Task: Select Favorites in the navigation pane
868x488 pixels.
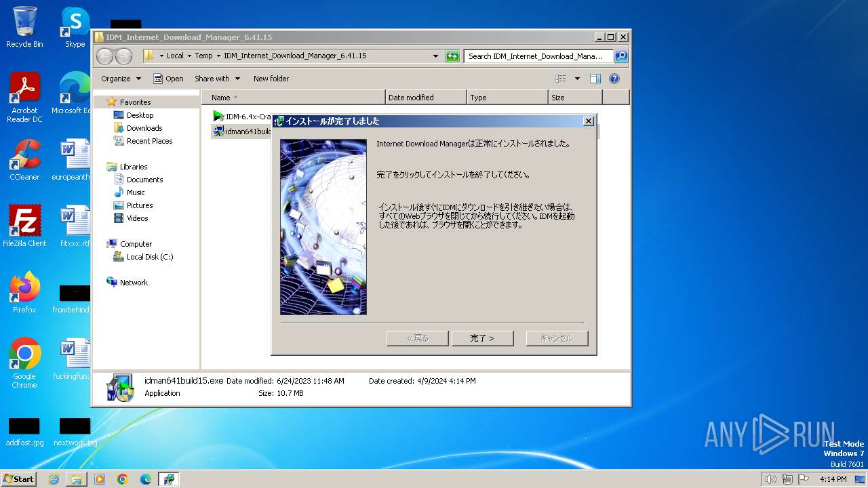Action: 135,102
